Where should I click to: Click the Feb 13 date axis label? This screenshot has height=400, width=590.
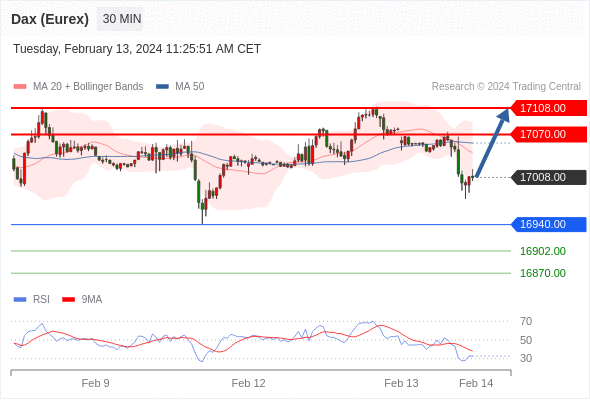[401, 383]
